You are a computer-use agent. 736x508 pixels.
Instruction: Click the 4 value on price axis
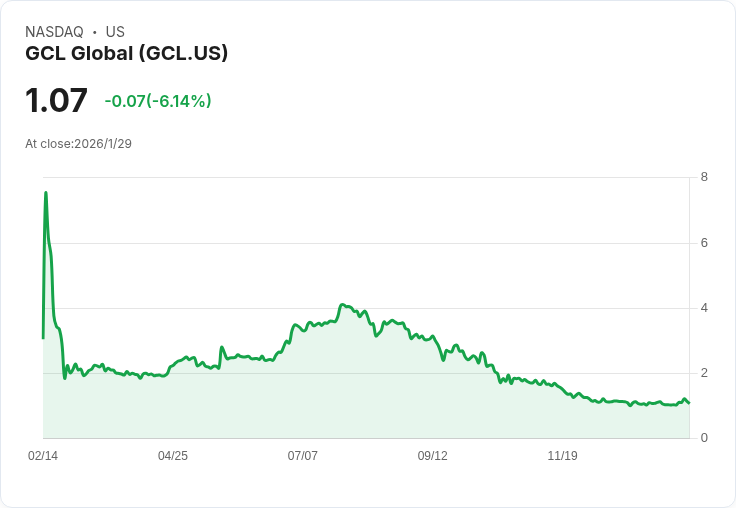pos(704,308)
